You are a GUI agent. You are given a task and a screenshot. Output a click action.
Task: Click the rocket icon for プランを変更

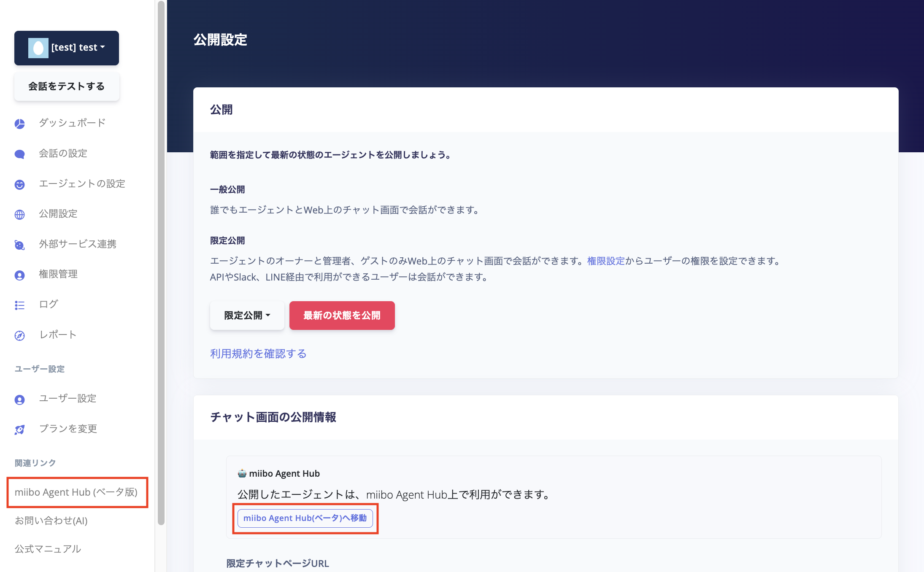click(x=20, y=429)
